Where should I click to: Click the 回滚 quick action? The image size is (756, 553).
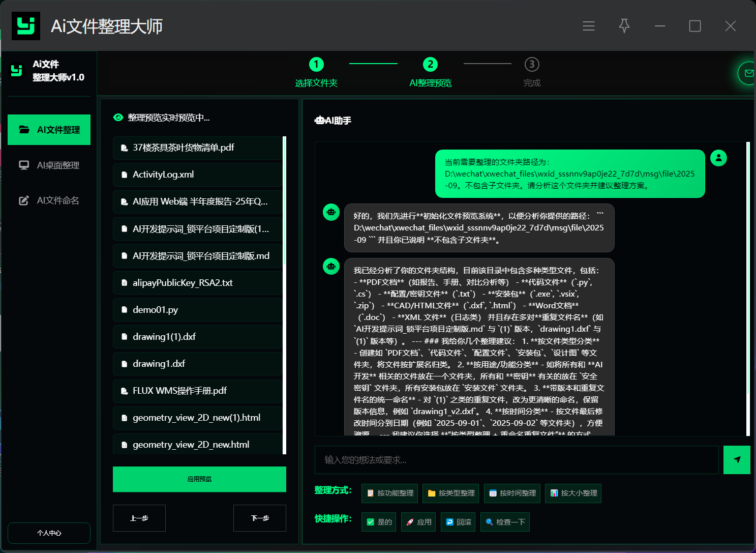coord(458,522)
